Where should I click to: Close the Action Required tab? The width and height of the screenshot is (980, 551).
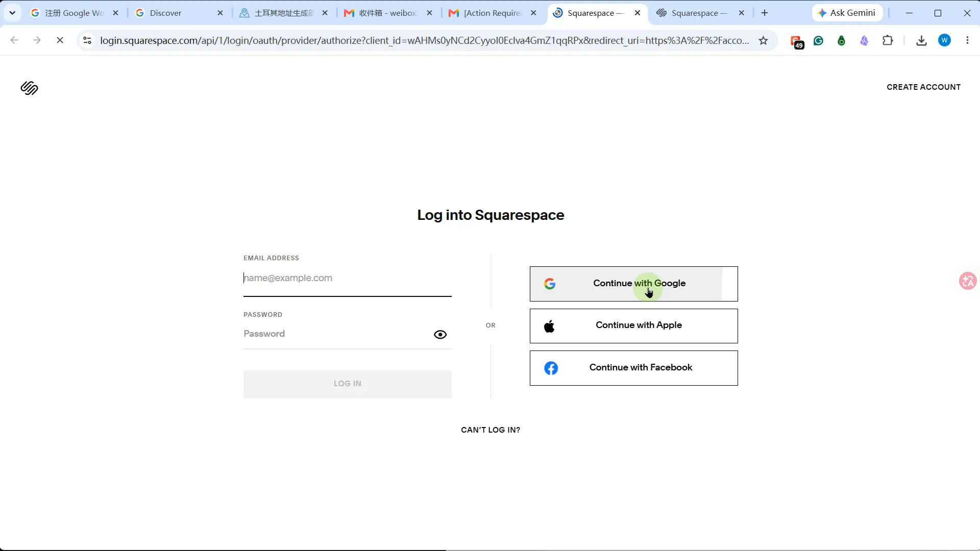point(533,13)
